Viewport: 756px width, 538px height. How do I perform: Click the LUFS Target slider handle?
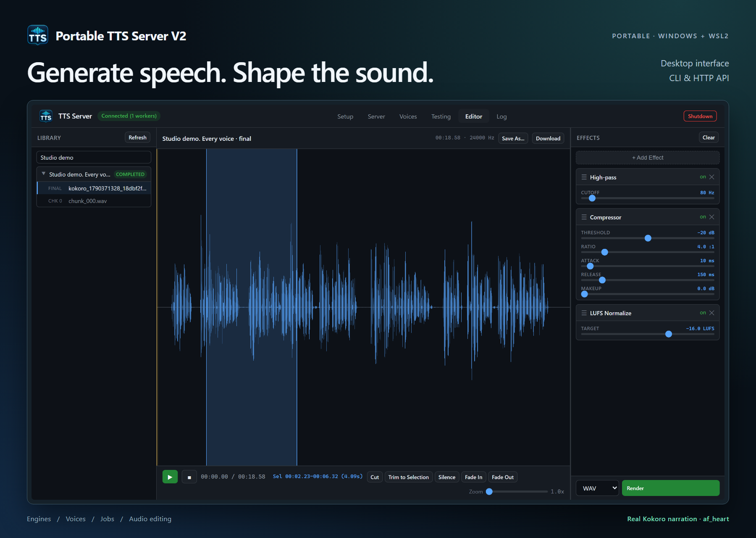point(669,334)
